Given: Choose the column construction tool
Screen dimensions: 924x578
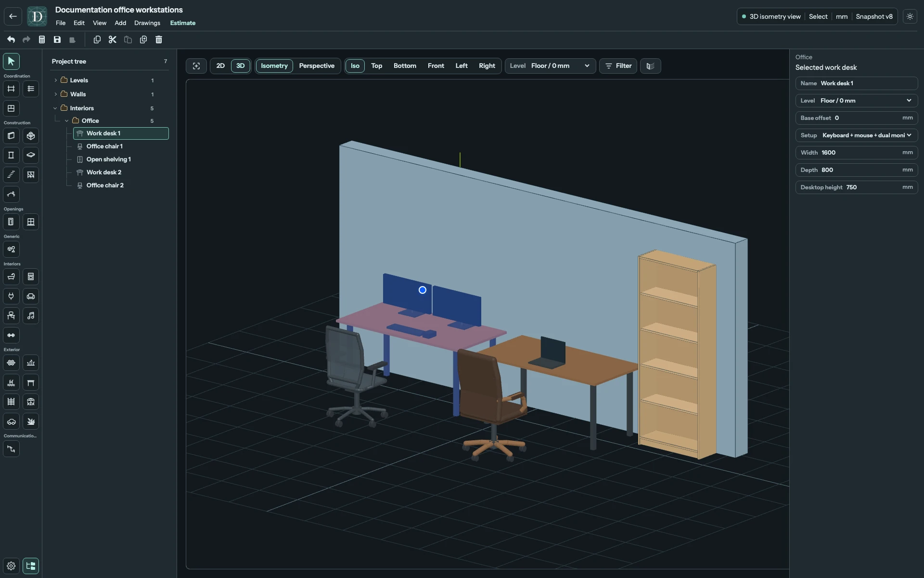Looking at the screenshot, I should [x=11, y=155].
